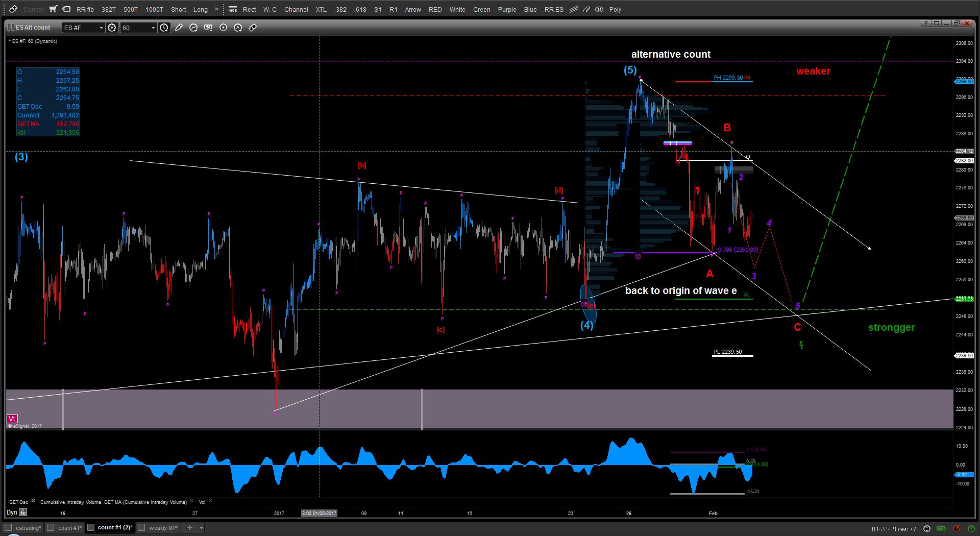Screen dimensions: 980x536
Task: Select the Vol study tab
Action: [202, 502]
